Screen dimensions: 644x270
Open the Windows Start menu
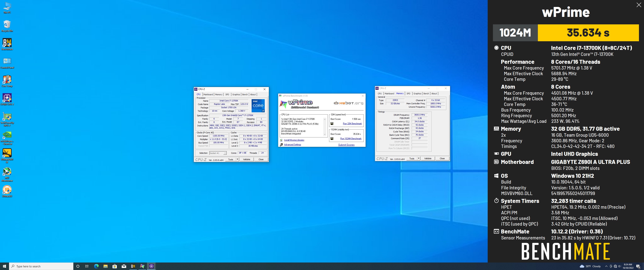tap(4, 266)
